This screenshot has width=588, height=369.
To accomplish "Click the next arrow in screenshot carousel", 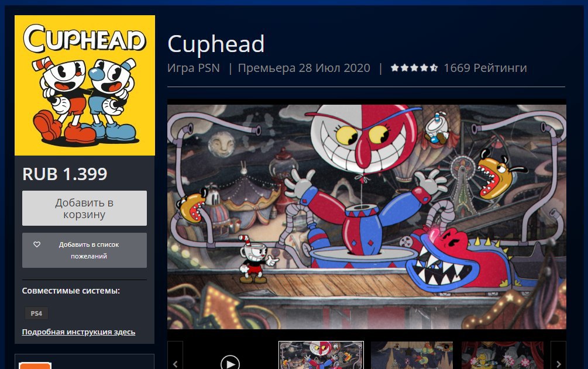I will (558, 362).
